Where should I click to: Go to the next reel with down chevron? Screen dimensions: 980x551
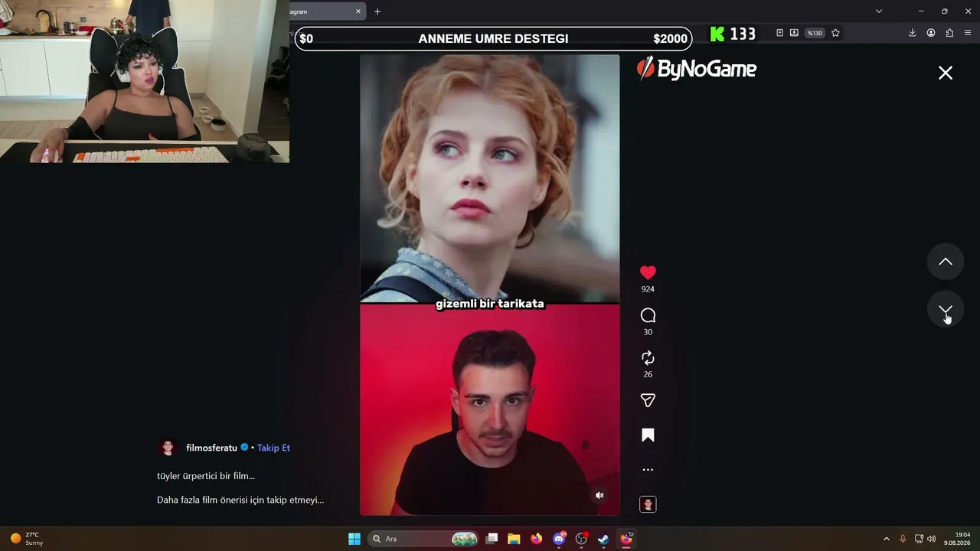pos(946,310)
